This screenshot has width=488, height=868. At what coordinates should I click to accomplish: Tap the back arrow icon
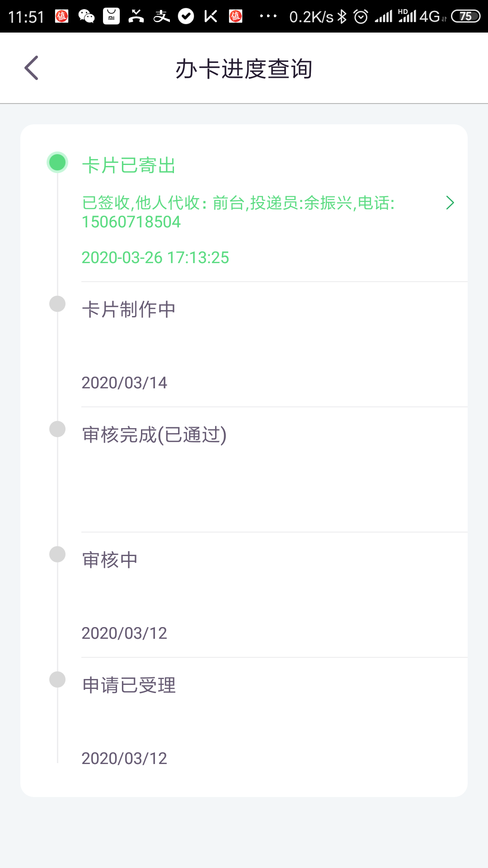(31, 68)
